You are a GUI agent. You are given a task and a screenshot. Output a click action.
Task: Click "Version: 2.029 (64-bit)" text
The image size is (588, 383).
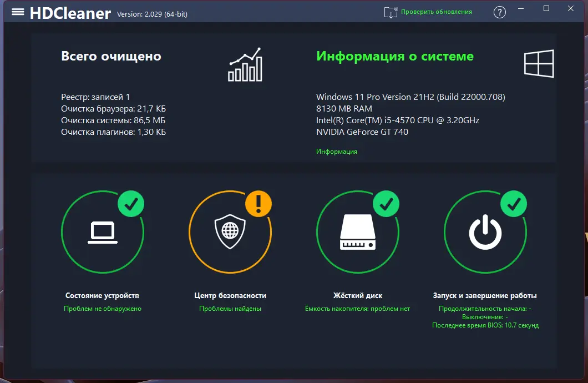(x=152, y=14)
